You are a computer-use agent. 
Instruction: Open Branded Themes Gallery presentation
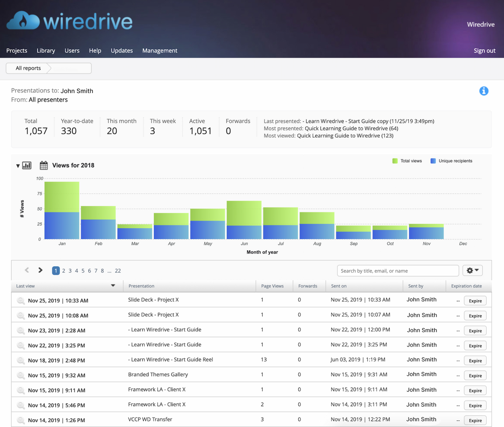tap(158, 374)
